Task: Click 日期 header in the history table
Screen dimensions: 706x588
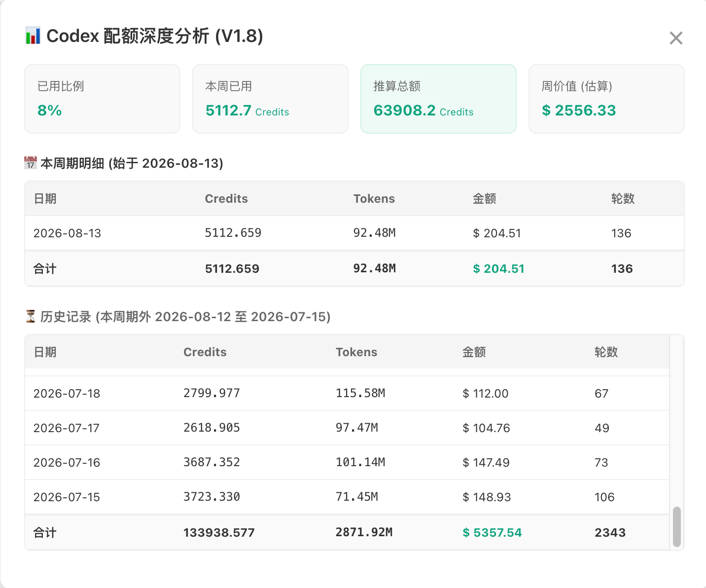Action: pyautogui.click(x=45, y=352)
